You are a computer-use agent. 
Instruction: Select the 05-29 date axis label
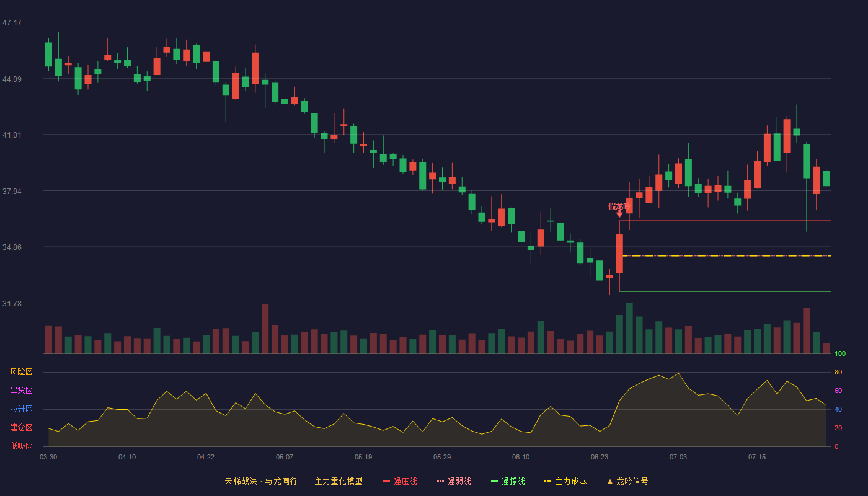click(442, 457)
